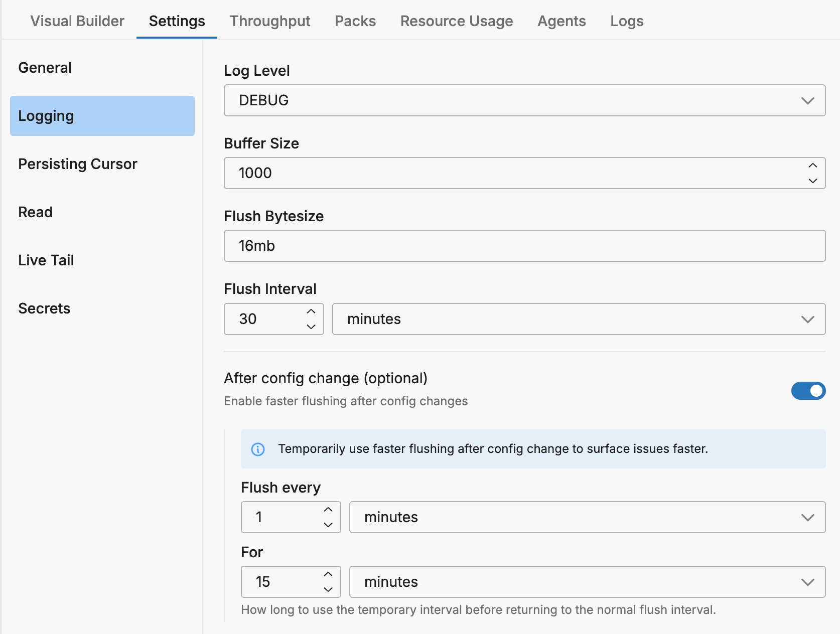Change the For duration unit dropdown
Screen dimensions: 840x634
[x=587, y=582]
